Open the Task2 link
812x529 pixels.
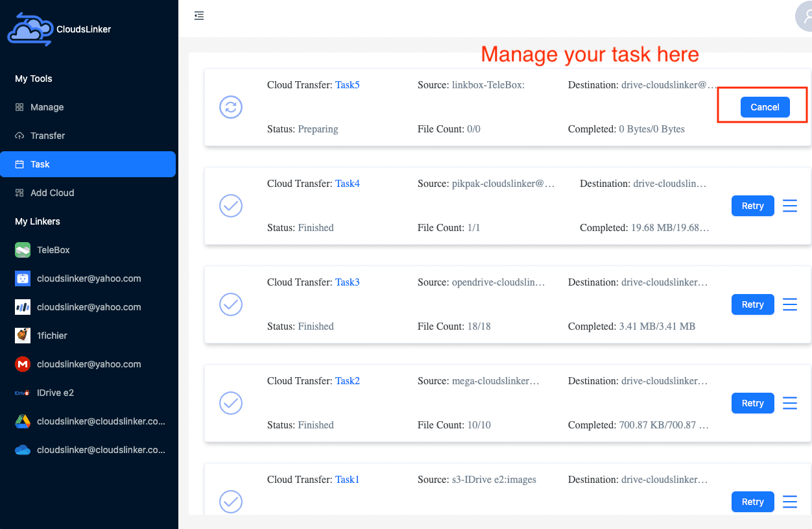point(348,381)
